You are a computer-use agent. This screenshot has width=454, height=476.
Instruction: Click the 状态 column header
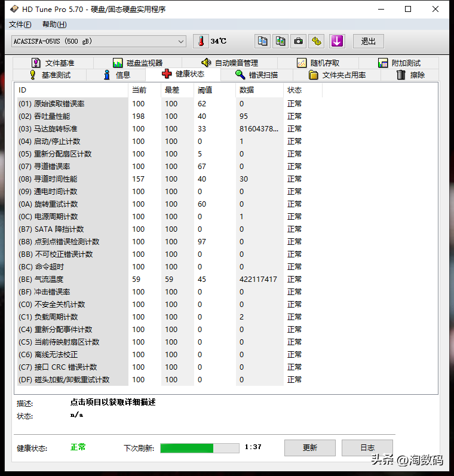point(303,90)
